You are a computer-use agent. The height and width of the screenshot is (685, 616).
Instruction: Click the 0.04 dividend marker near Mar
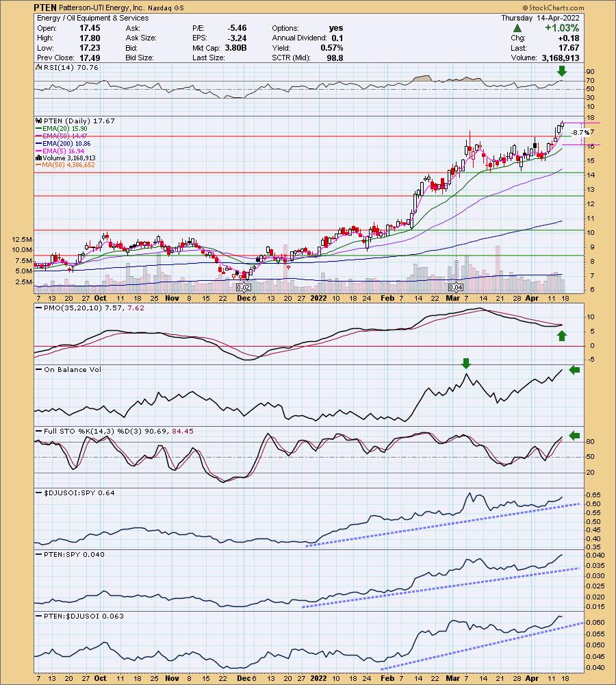coord(455,287)
